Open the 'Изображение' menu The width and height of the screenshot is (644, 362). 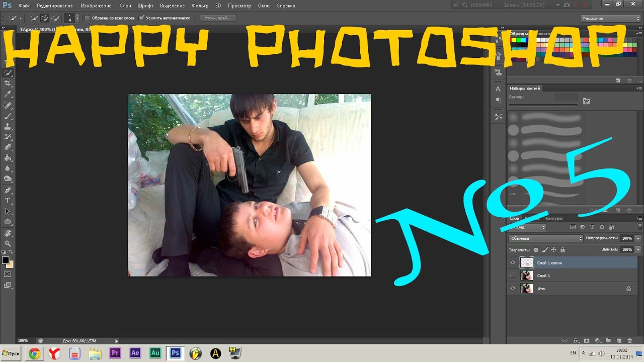tap(96, 6)
